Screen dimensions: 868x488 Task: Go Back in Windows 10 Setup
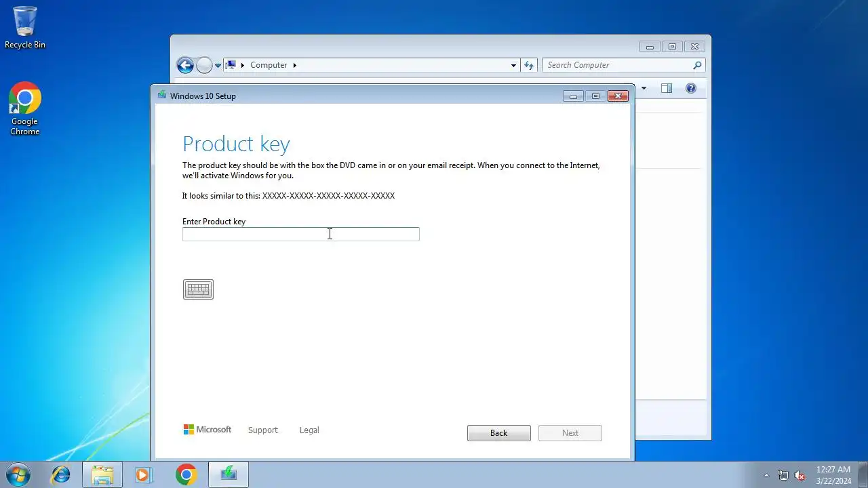click(499, 433)
